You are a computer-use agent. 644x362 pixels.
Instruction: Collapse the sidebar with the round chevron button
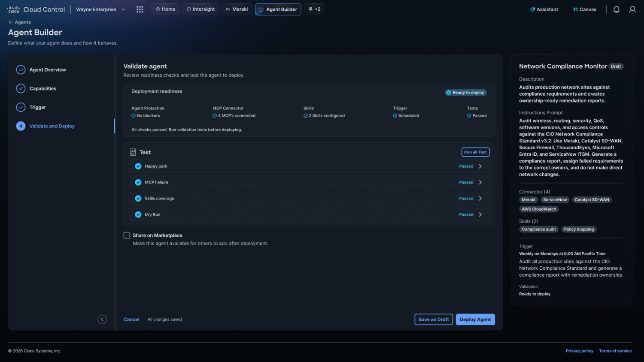[x=102, y=319]
